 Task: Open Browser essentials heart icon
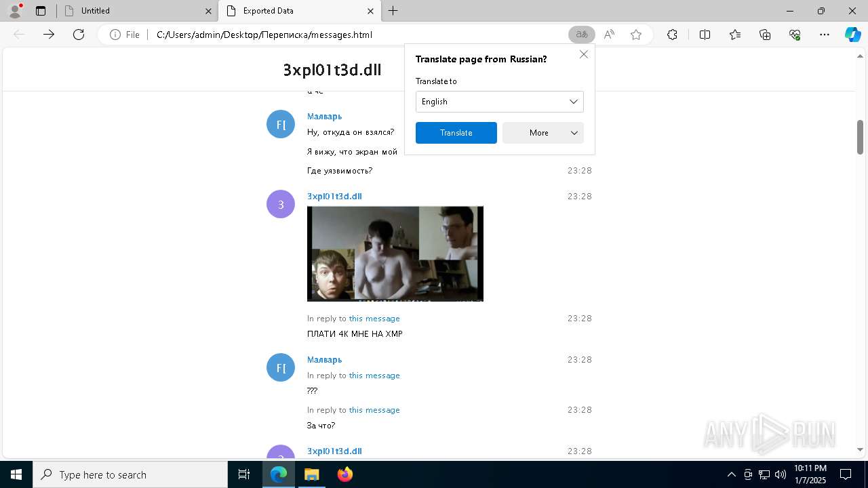[x=795, y=35]
